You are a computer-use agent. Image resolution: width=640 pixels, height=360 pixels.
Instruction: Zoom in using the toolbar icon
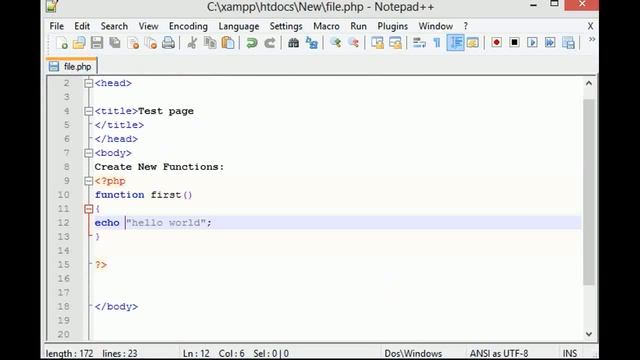click(336, 43)
